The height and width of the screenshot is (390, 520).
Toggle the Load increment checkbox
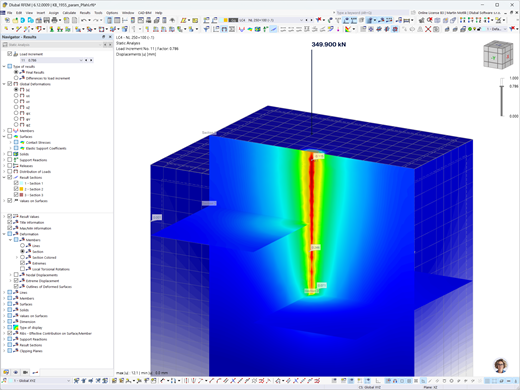pos(10,54)
